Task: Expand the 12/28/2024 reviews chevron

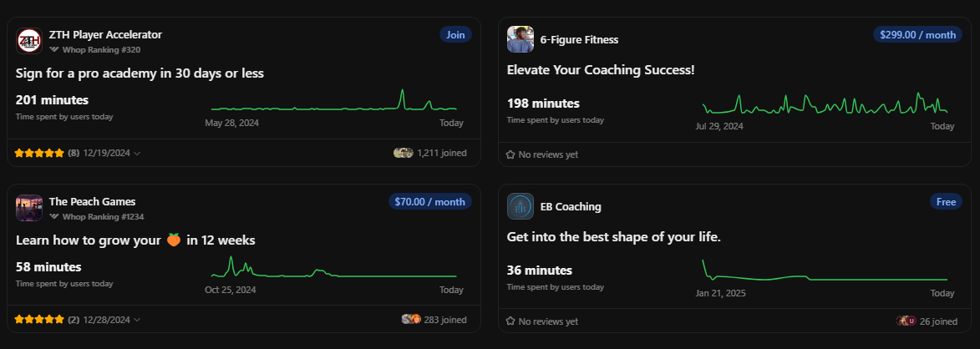Action: [138, 320]
